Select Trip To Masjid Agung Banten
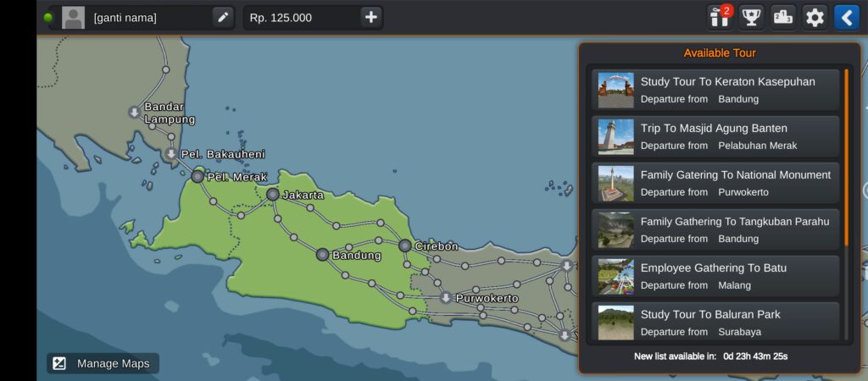This screenshot has height=381, width=868. click(x=715, y=136)
